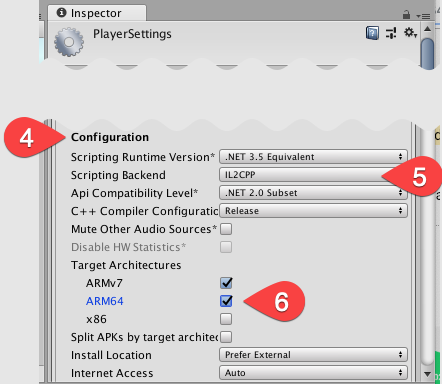Image resolution: width=442 pixels, height=384 pixels.
Task: Click the PlayerSettings gear icon
Action: click(69, 42)
